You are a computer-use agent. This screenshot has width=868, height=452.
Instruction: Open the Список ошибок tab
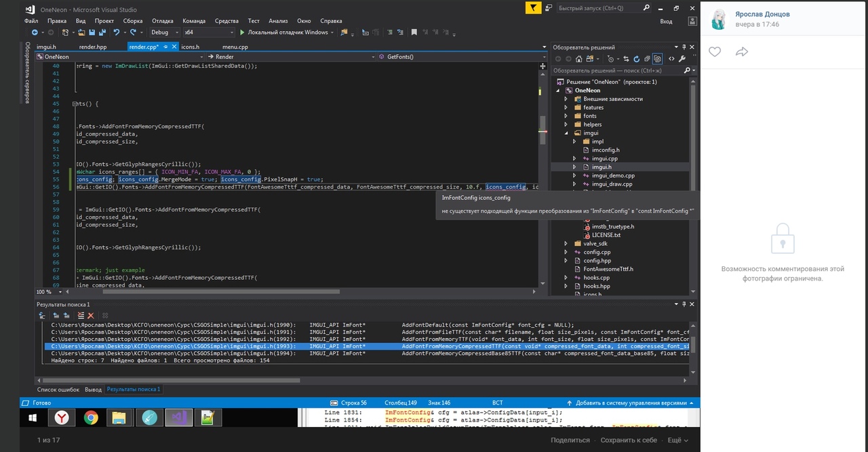(x=58, y=390)
